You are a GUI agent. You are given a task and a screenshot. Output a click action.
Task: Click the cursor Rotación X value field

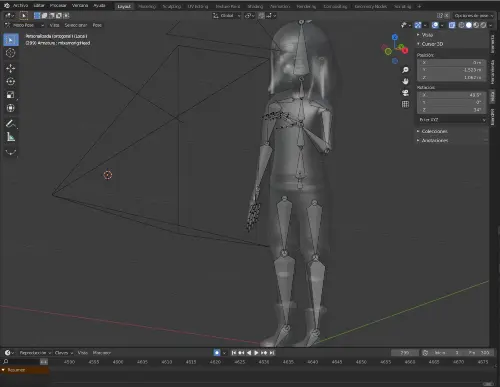click(x=452, y=95)
